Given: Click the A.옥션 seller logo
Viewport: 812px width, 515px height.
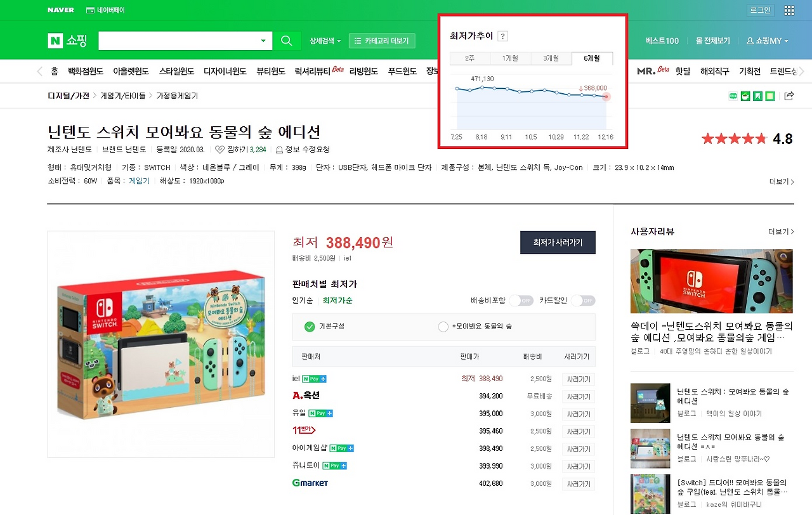Looking at the screenshot, I should 306,396.
